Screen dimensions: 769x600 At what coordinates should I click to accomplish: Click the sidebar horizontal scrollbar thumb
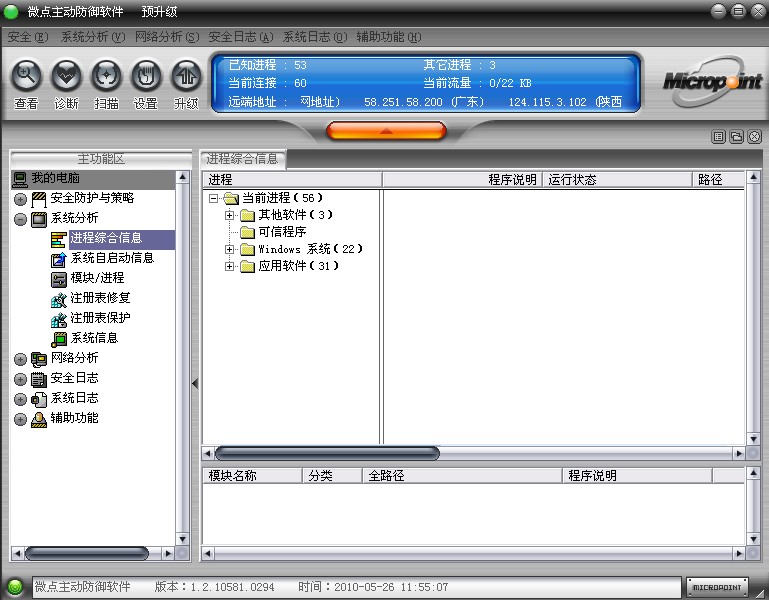point(87,553)
